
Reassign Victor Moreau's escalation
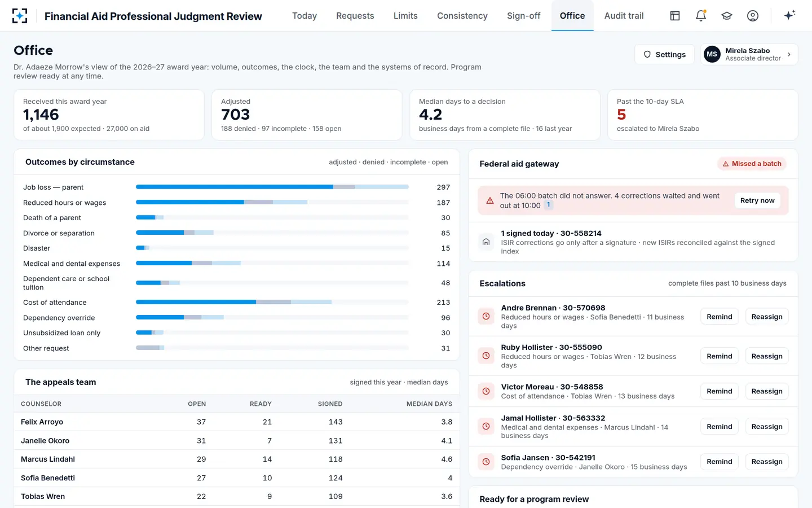click(767, 391)
